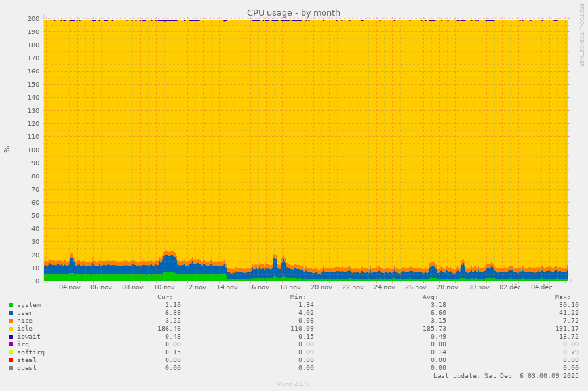Click the 'Munin 2.0.73' footer text
The image size is (588, 391).
point(293,384)
